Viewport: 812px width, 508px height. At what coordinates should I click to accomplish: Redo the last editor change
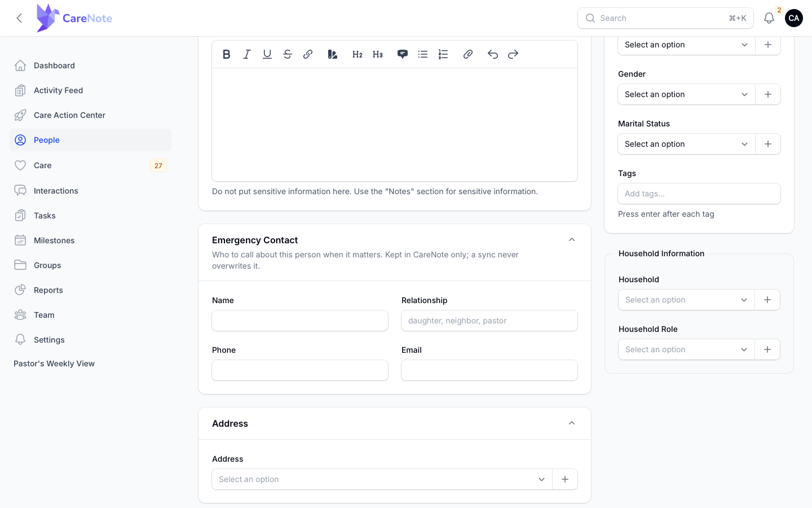513,54
